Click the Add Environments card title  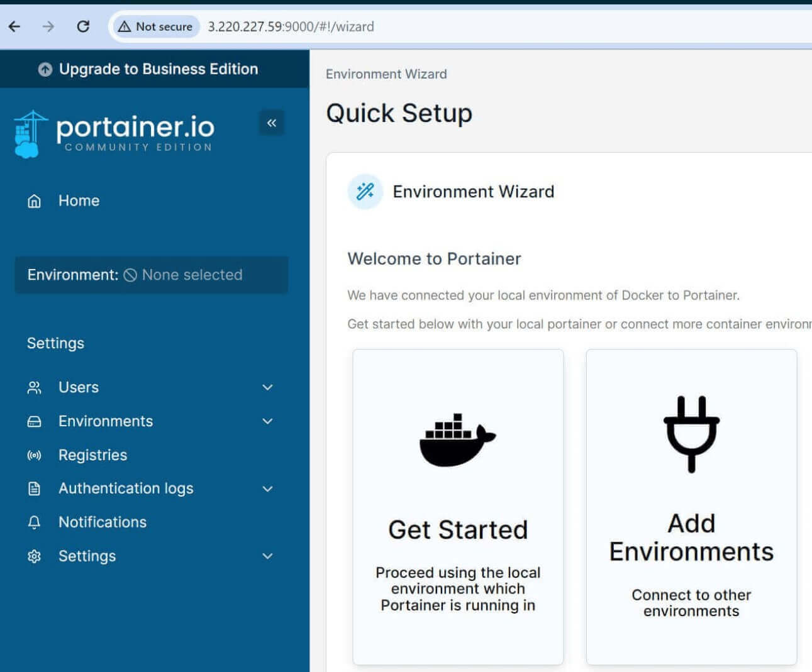pyautogui.click(x=691, y=537)
